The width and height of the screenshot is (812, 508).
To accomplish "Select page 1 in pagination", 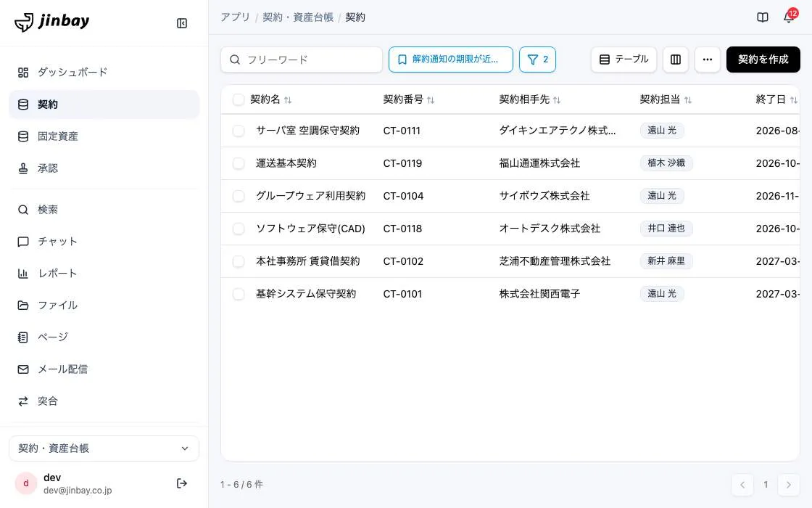I will (x=766, y=485).
